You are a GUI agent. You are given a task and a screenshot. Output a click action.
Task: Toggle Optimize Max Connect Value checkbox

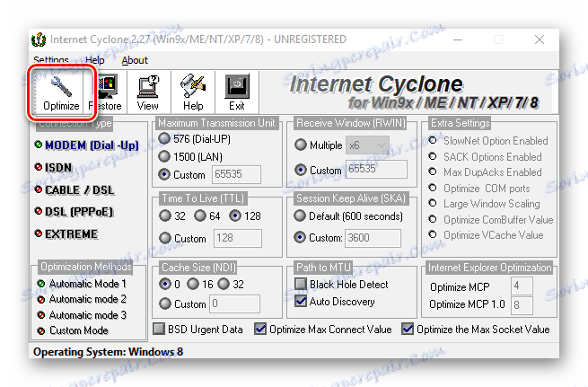(x=260, y=330)
